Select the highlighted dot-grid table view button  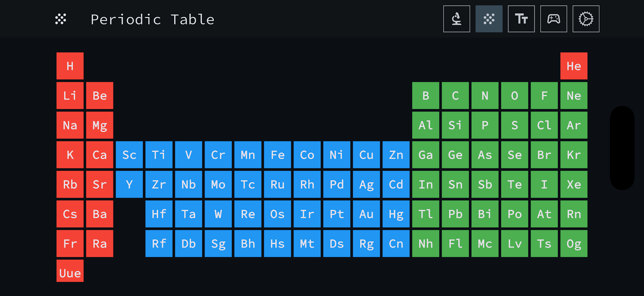coord(489,19)
